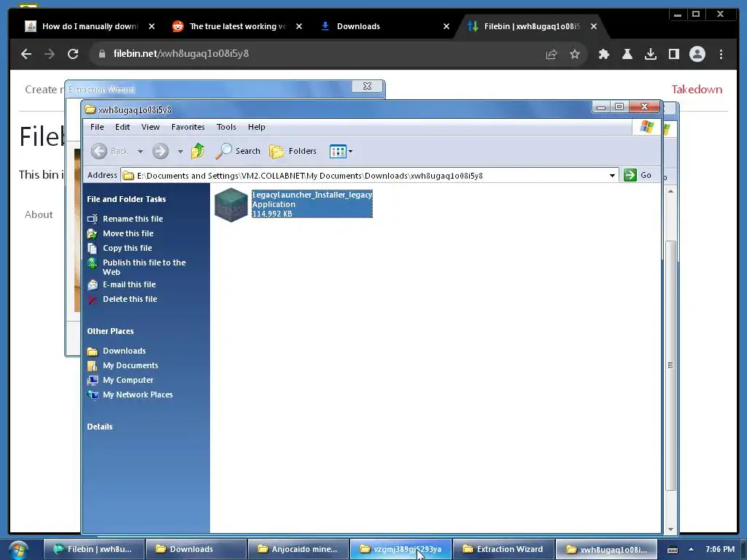Toggle the Folders pane button
The height and width of the screenshot is (560, 747).
pos(293,152)
